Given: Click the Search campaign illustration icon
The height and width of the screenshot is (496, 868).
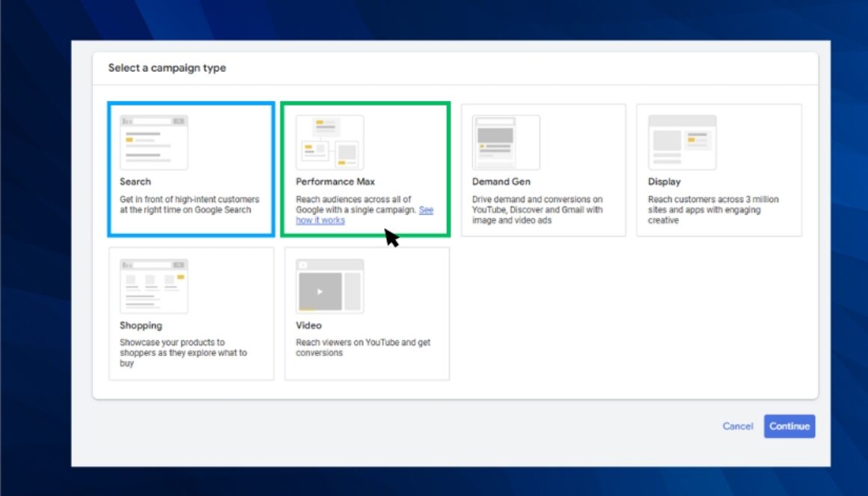Looking at the screenshot, I should coord(154,142).
